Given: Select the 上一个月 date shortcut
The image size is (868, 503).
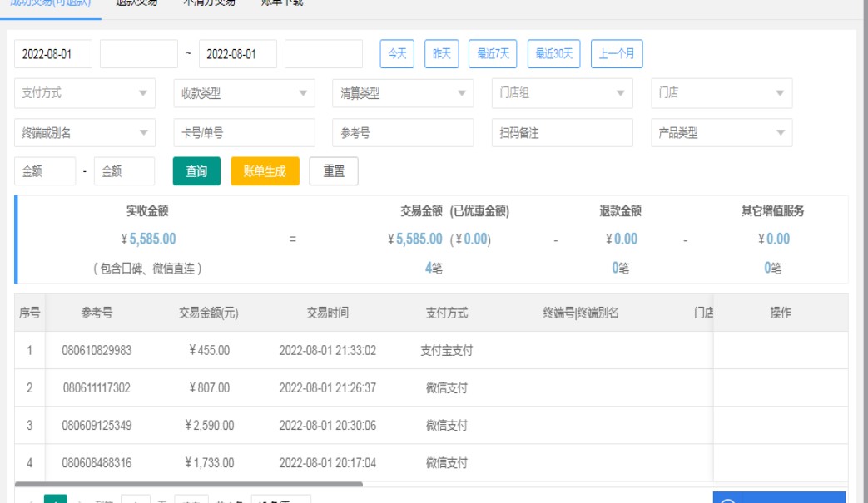Looking at the screenshot, I should (x=617, y=54).
